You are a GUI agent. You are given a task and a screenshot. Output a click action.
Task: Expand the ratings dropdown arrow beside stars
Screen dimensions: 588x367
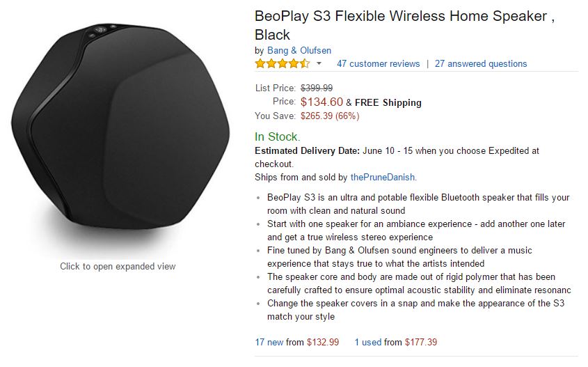coord(319,63)
